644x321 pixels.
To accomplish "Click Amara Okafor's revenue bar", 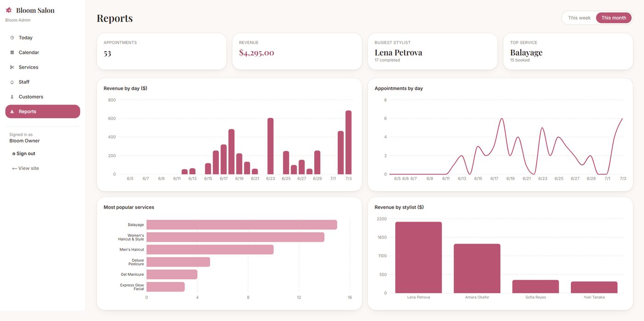I will click(x=477, y=268).
